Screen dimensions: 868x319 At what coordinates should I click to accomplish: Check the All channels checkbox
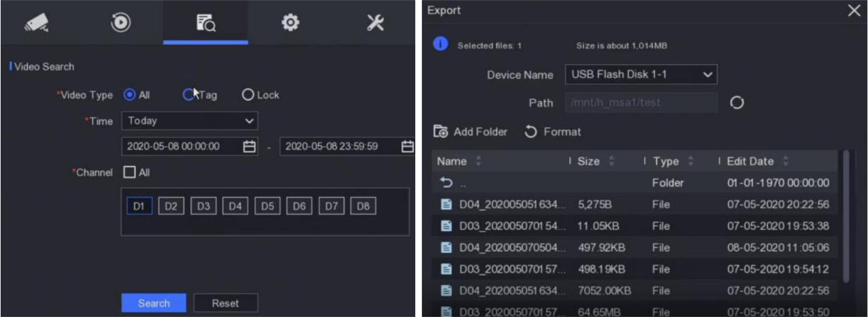point(129,173)
